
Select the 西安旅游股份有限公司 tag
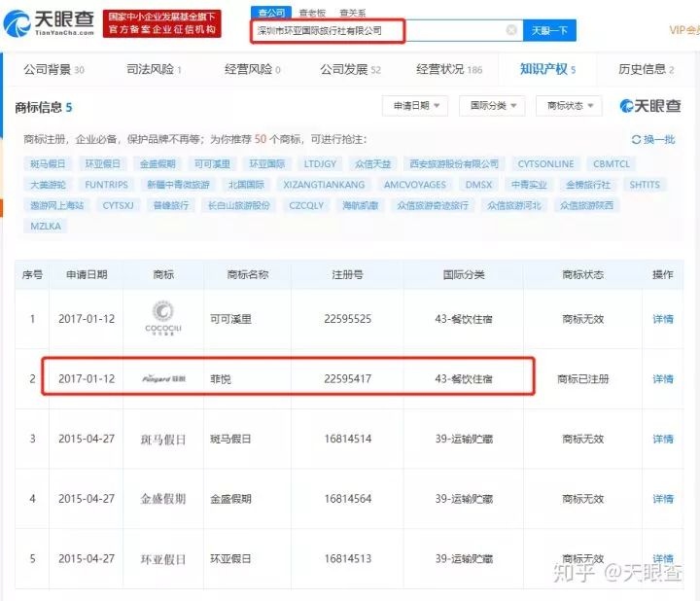coord(454,164)
